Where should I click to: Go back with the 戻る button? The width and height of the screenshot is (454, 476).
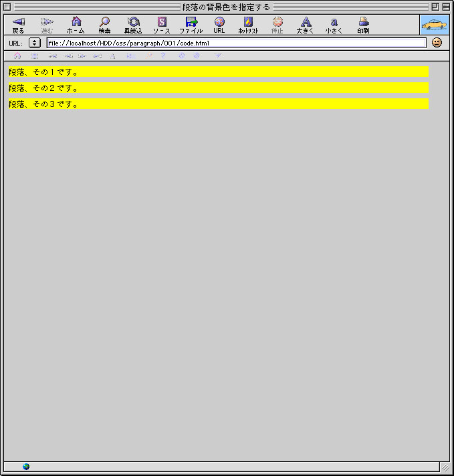tap(18, 25)
